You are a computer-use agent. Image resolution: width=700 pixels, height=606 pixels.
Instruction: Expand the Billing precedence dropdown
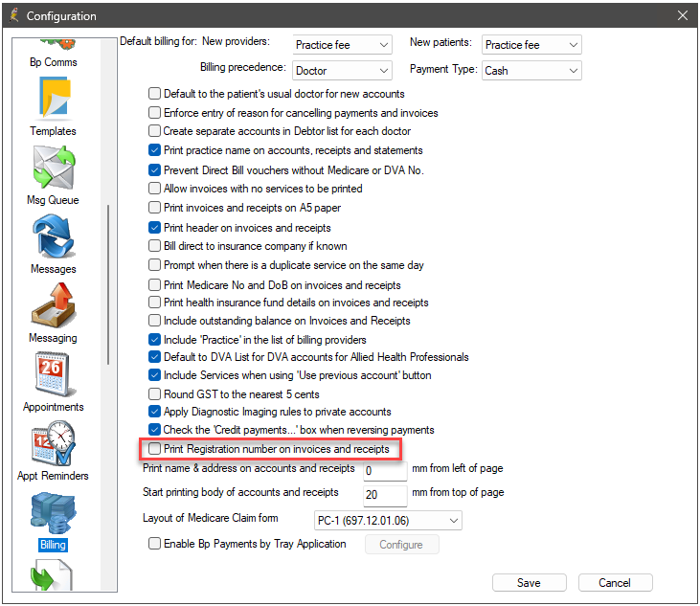point(343,71)
